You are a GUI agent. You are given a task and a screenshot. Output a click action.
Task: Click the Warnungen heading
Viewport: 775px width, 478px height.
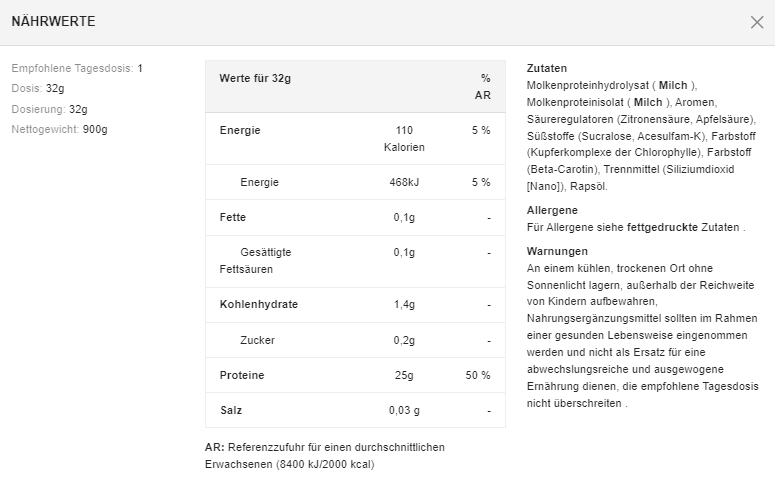[x=557, y=251]
